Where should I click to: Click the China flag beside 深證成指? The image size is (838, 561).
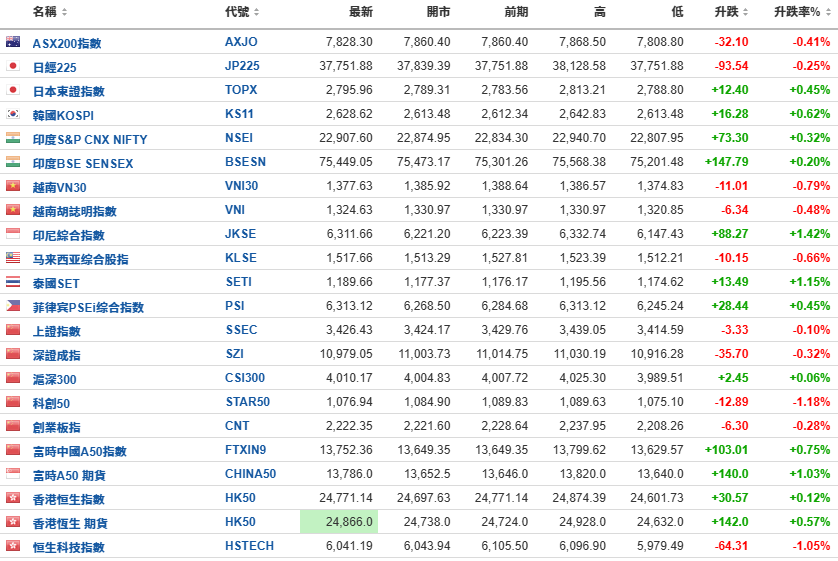(13, 354)
